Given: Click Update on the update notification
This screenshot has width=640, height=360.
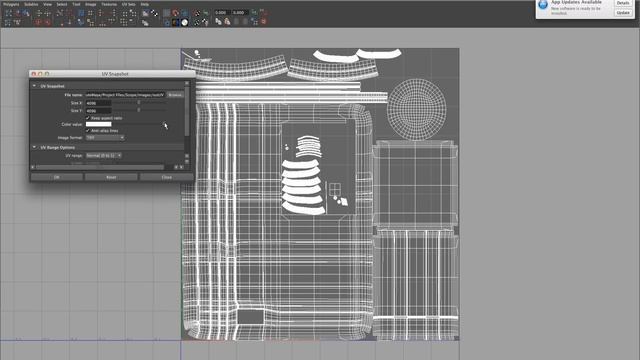Looking at the screenshot, I should (x=623, y=13).
